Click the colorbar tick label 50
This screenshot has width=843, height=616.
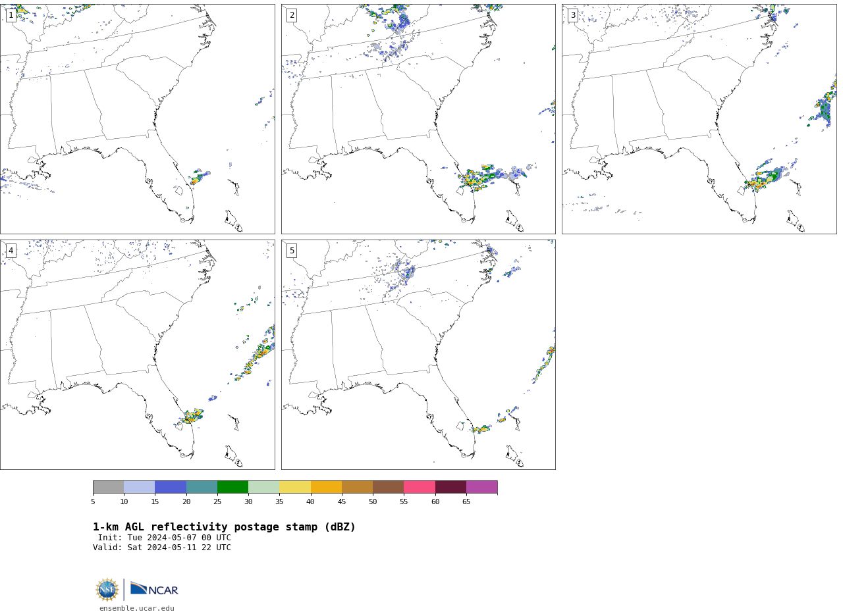click(x=373, y=502)
